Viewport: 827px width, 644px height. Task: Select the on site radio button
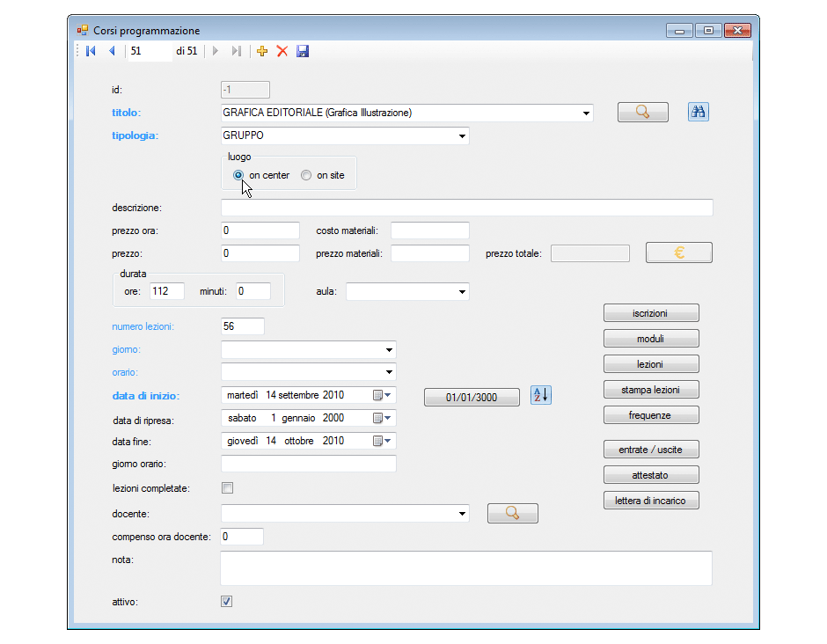(x=306, y=175)
